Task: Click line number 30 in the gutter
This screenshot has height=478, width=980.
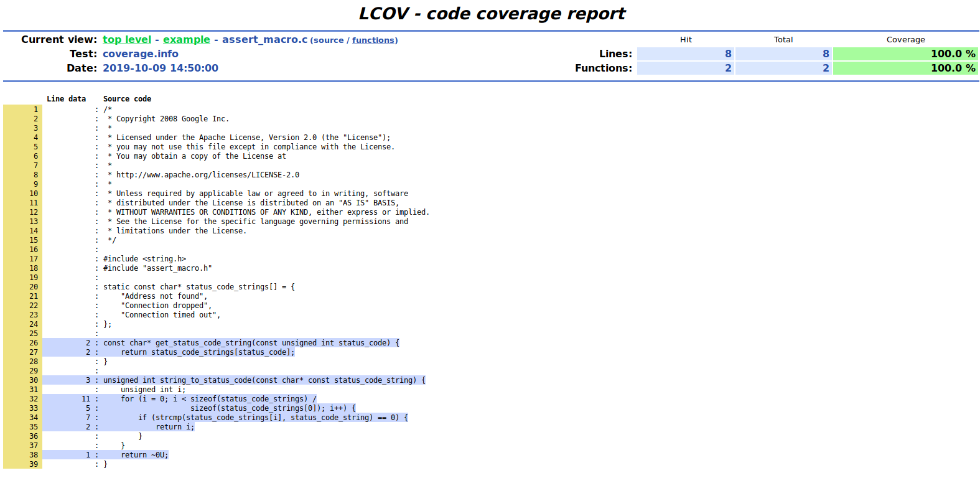Action: (34, 380)
